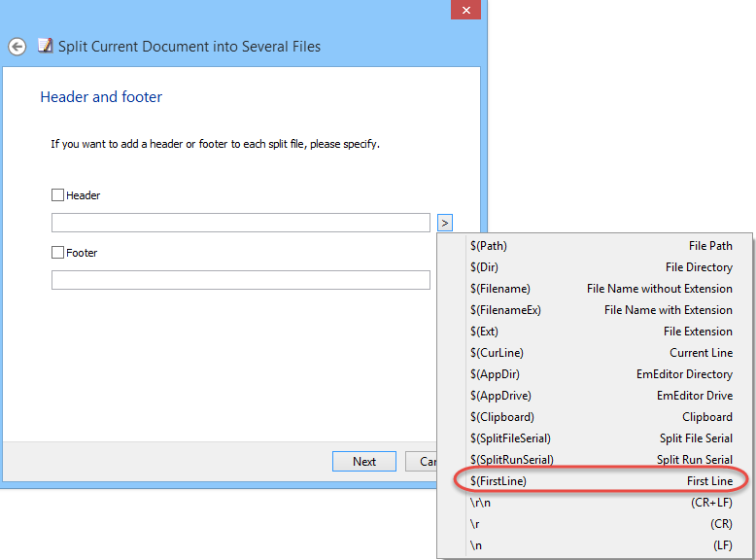Image resolution: width=756 pixels, height=560 pixels.
Task: Close the Split Document wizard window
Action: click(x=465, y=10)
